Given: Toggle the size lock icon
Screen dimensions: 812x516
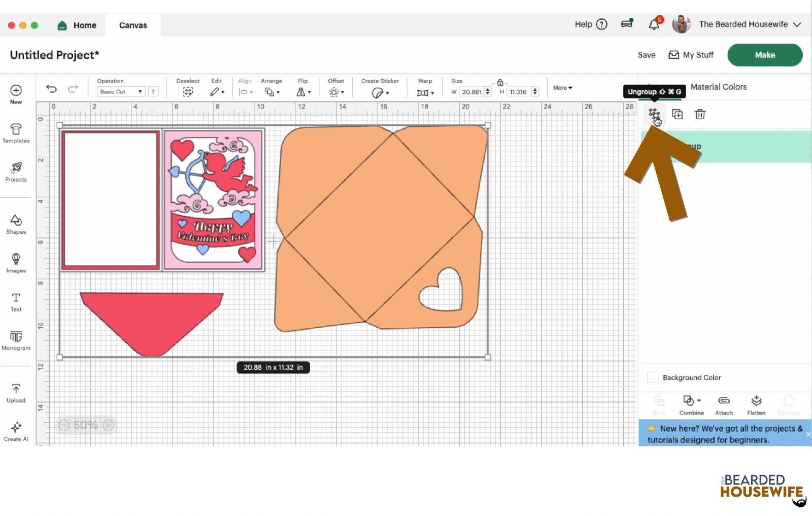Looking at the screenshot, I should (500, 82).
